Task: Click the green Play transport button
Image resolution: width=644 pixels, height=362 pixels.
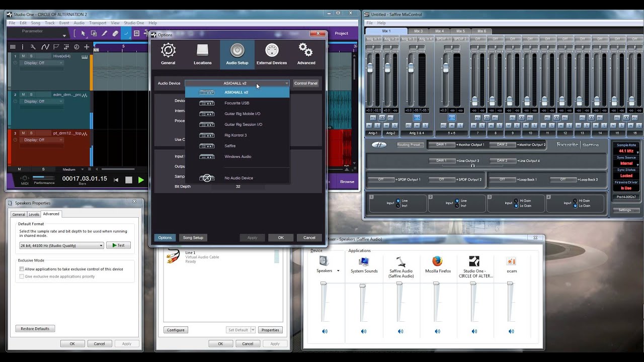Action: [141, 179]
